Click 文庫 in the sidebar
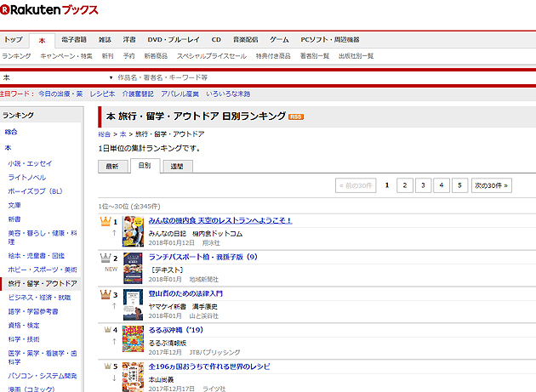Viewport: 536px width, 392px height. tap(14, 206)
